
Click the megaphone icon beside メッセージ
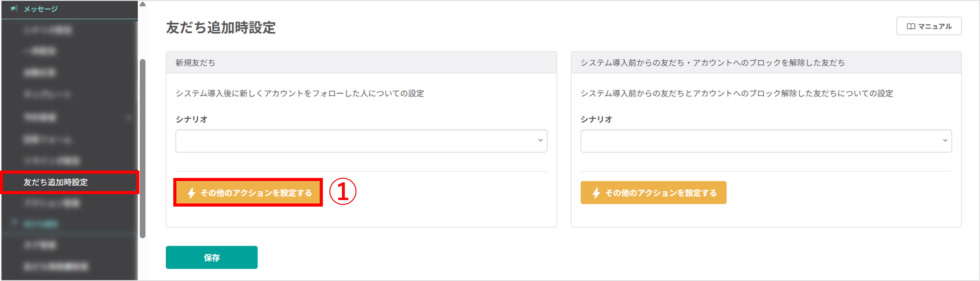click(x=14, y=8)
